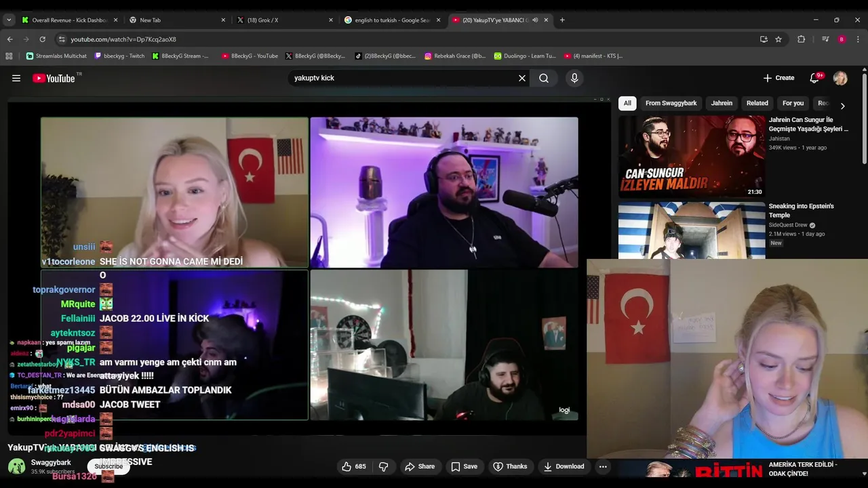
Task: Open the Can Sungur izleyen maldır thumbnail
Action: click(x=692, y=157)
